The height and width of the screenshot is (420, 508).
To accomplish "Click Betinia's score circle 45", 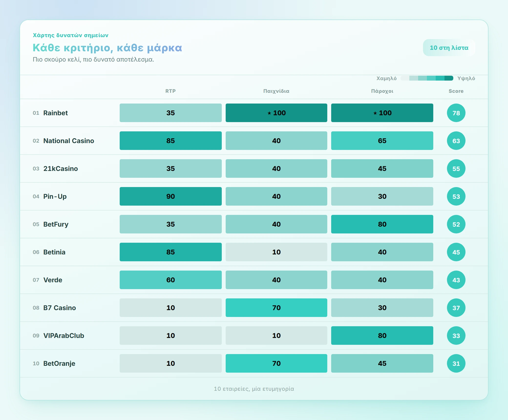I will 456,252.
